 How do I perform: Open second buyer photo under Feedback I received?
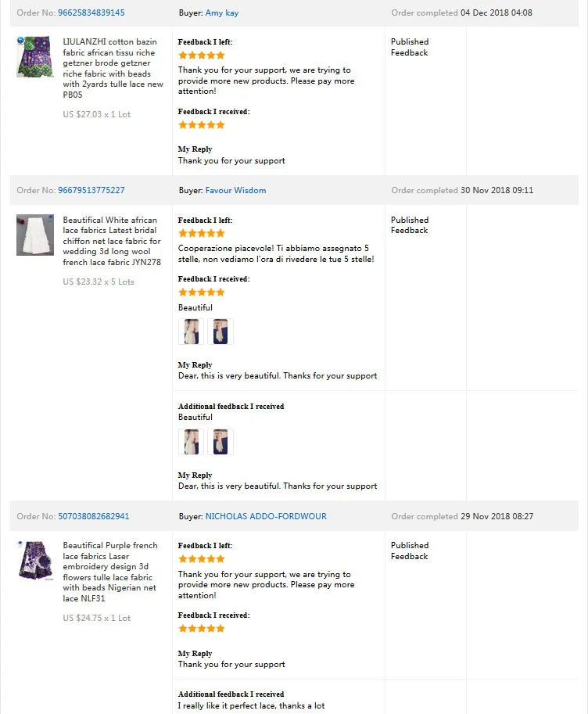coord(220,332)
